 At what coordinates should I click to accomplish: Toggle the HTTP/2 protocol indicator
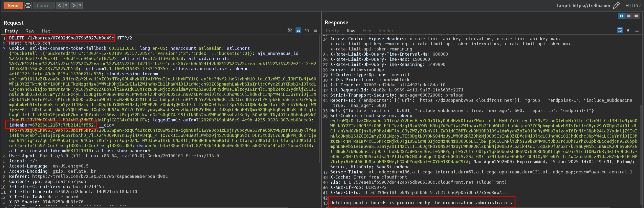point(633,6)
